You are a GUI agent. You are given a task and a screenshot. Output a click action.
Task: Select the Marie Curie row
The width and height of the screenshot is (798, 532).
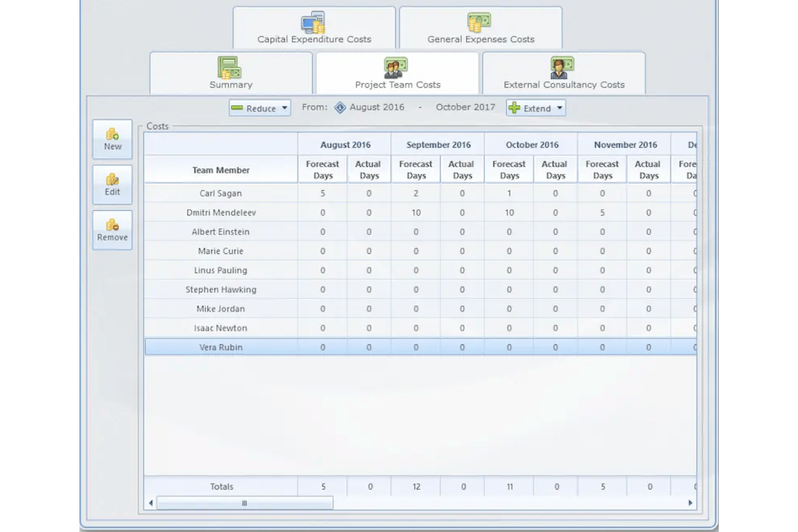point(421,251)
